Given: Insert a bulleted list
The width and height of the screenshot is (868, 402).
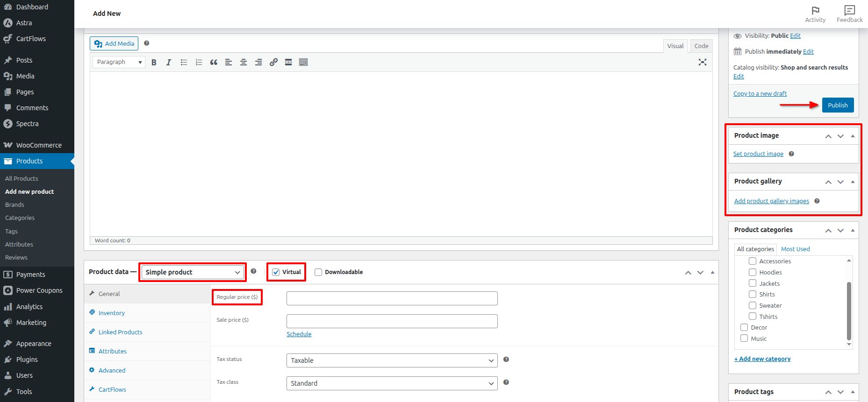Looking at the screenshot, I should 184,62.
